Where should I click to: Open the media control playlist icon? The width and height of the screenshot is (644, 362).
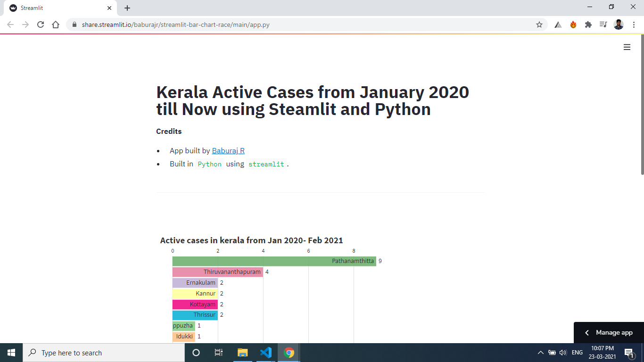coord(603,25)
